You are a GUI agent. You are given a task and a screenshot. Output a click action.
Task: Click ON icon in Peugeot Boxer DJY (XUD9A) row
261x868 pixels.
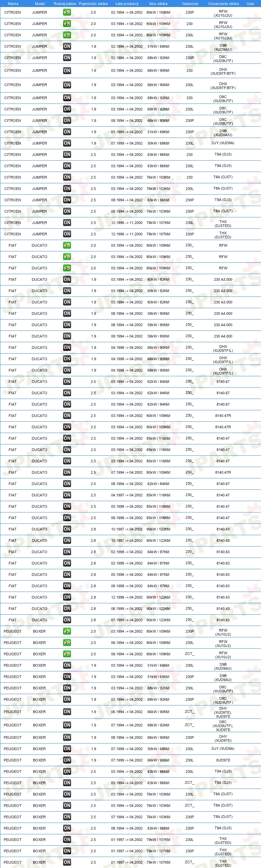tap(67, 749)
